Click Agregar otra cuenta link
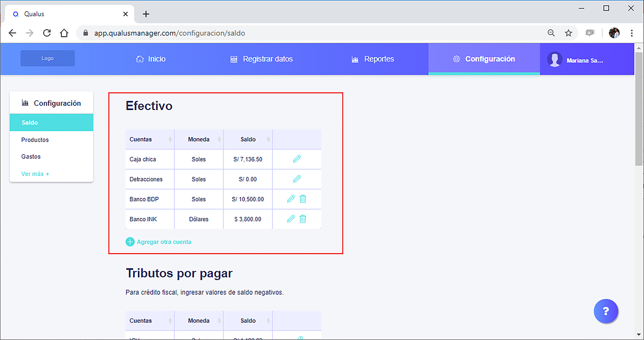The width and height of the screenshot is (644, 340). tap(164, 242)
